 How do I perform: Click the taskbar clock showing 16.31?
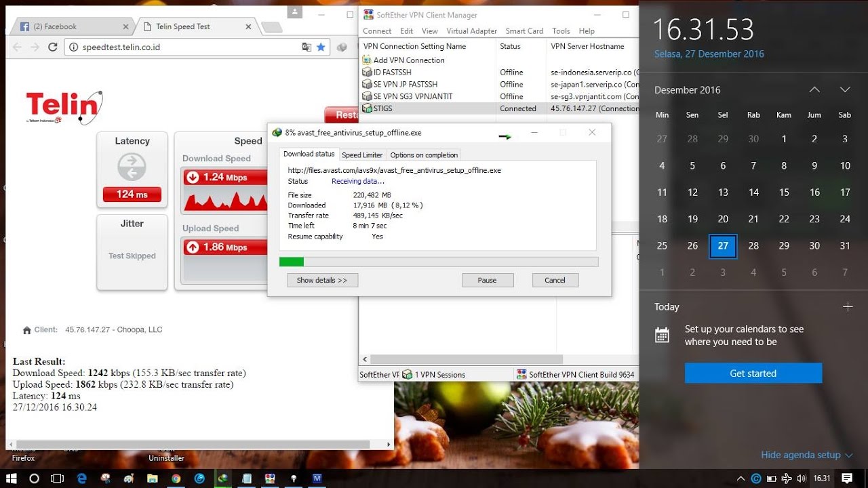822,478
